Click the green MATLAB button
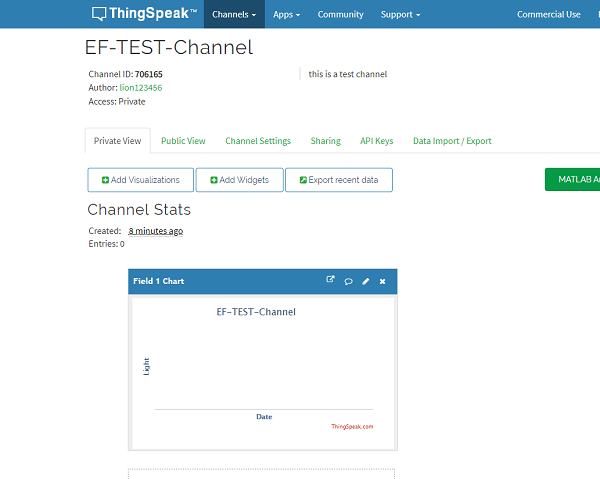 [572, 179]
